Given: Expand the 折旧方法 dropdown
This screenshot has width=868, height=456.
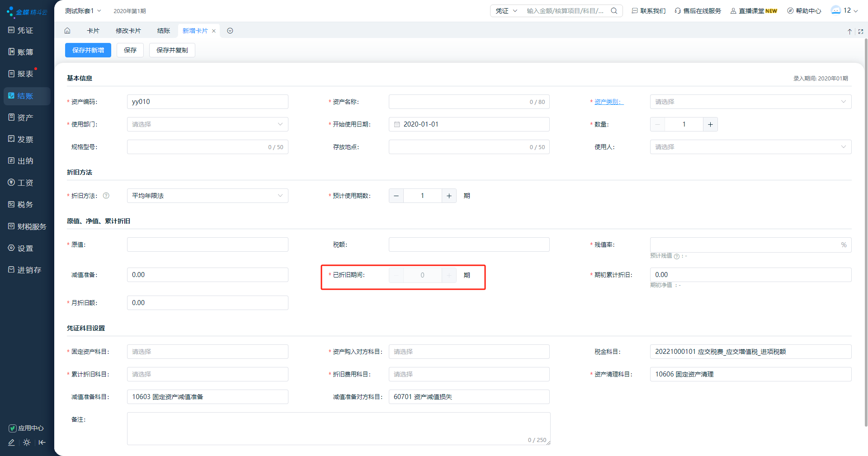Looking at the screenshot, I should click(x=208, y=196).
